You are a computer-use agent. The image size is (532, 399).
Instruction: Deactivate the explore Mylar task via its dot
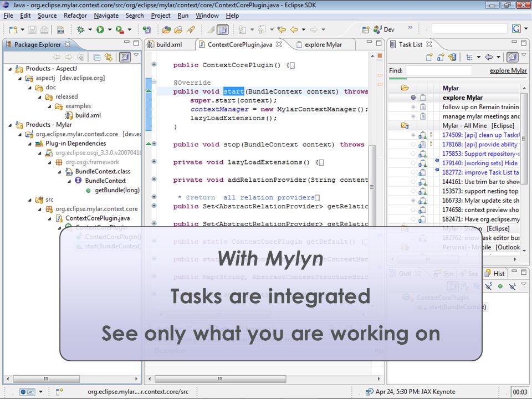413,98
